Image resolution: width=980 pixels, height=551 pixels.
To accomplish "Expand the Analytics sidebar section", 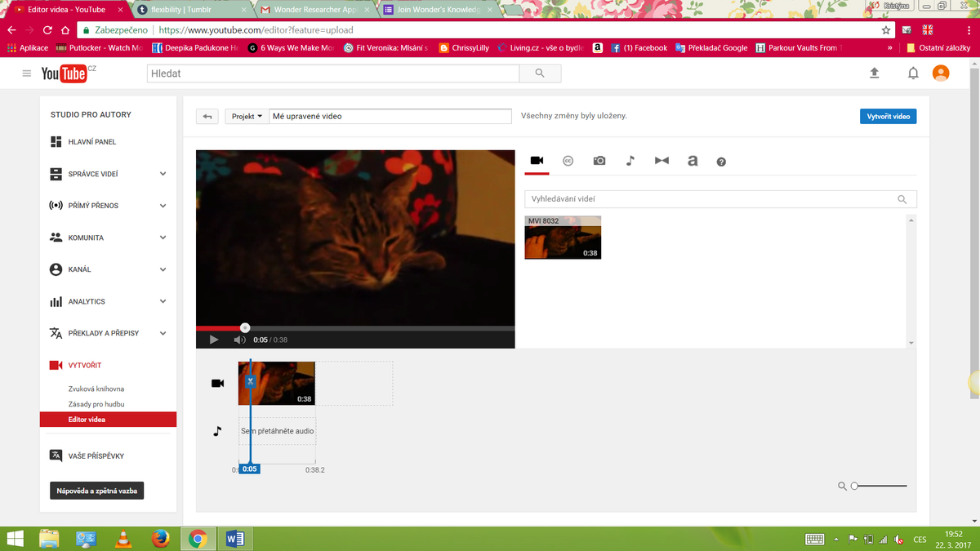I will pos(163,301).
